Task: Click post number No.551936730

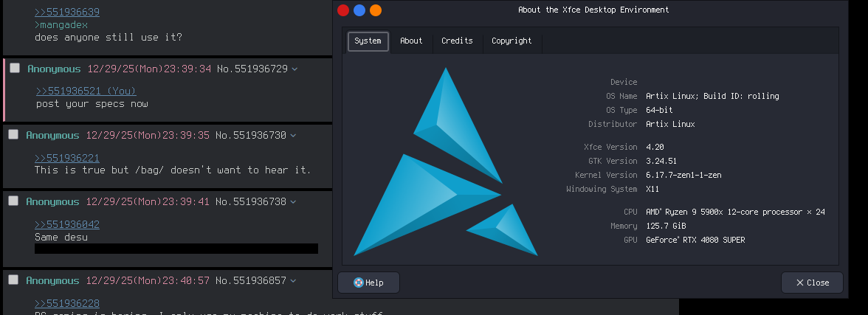Action: 251,136
